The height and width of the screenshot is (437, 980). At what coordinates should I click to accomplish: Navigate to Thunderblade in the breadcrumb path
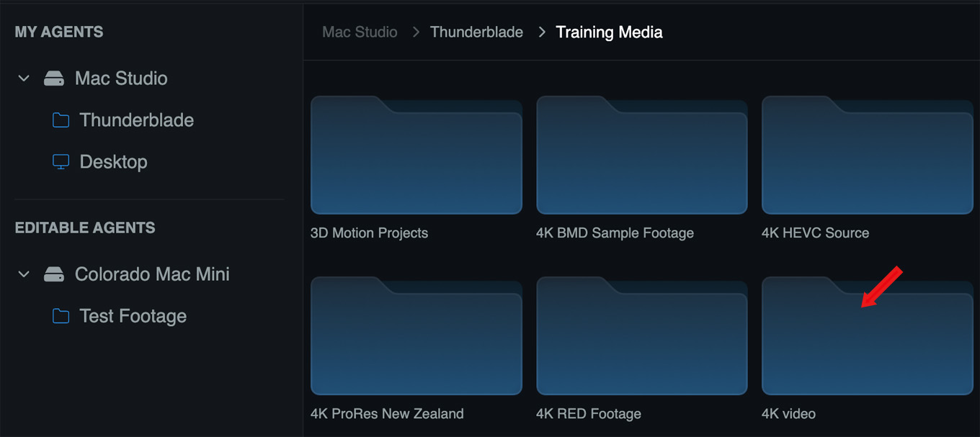tap(476, 32)
